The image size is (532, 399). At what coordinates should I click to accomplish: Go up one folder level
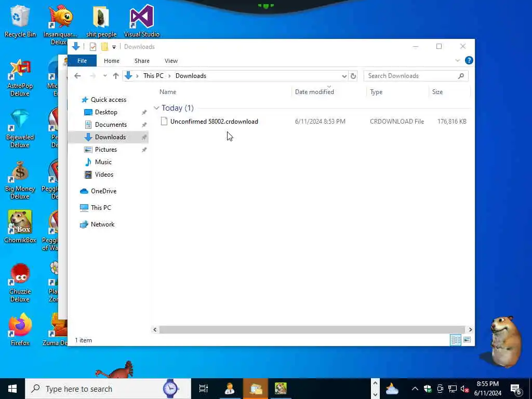116,76
